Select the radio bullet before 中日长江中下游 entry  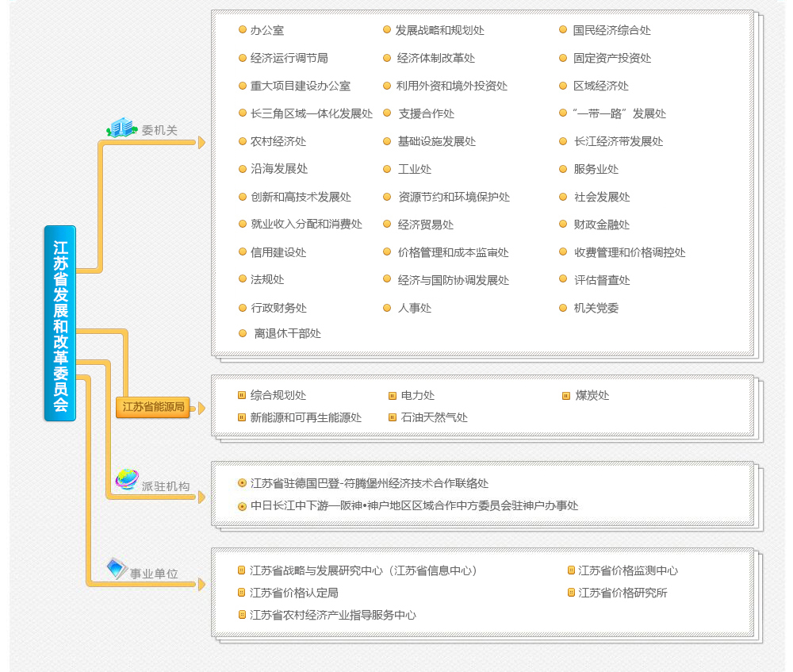pos(242,506)
